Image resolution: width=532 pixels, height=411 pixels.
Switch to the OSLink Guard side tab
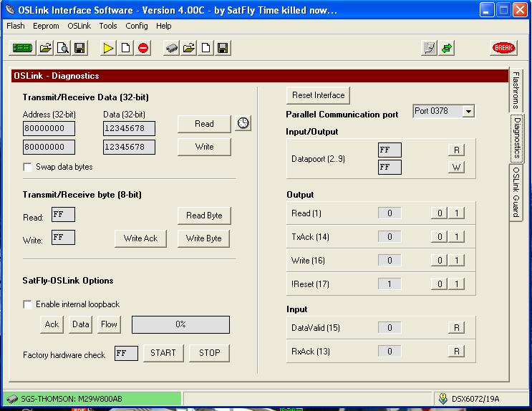click(x=516, y=192)
